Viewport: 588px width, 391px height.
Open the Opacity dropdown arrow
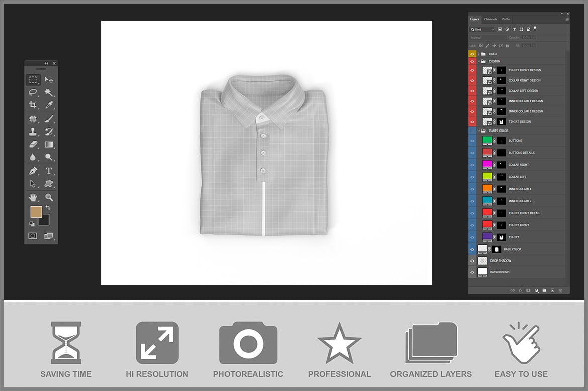point(533,38)
